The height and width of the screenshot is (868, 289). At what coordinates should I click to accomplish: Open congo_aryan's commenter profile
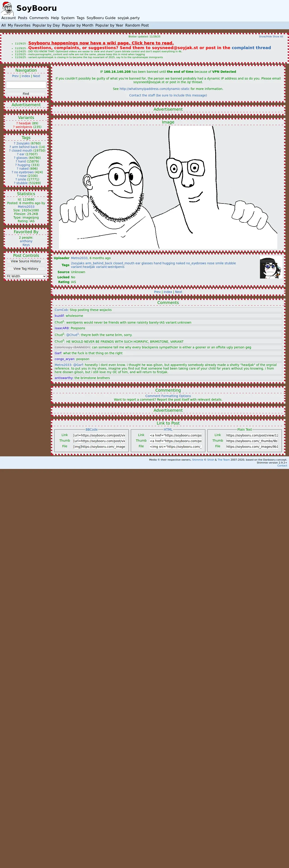pos(64,359)
